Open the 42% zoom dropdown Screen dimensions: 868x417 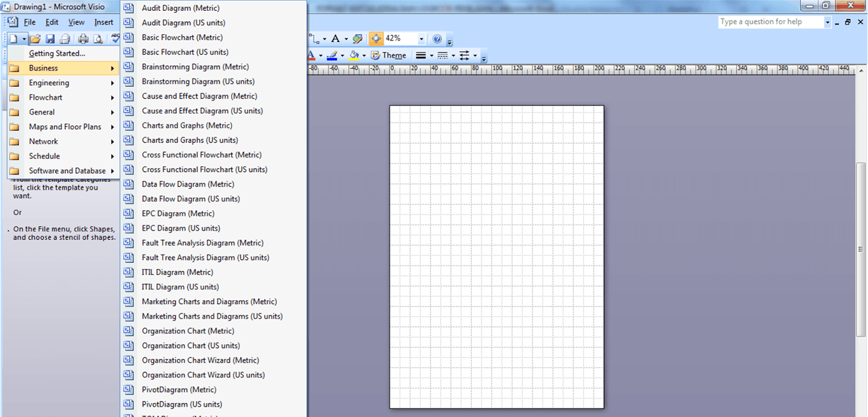pos(421,39)
